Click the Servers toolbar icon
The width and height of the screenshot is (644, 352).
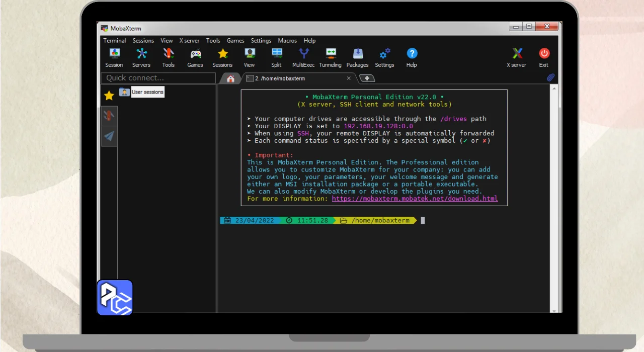point(141,57)
